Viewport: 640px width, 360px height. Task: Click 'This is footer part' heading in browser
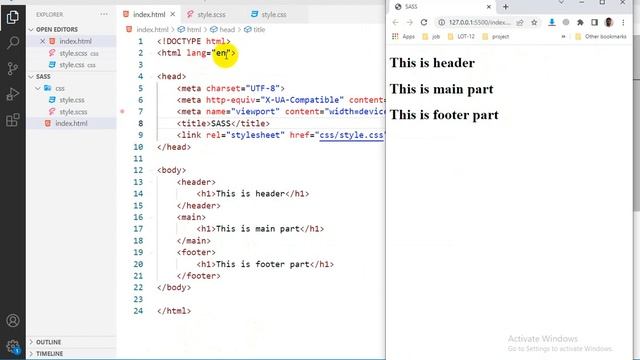(x=444, y=115)
